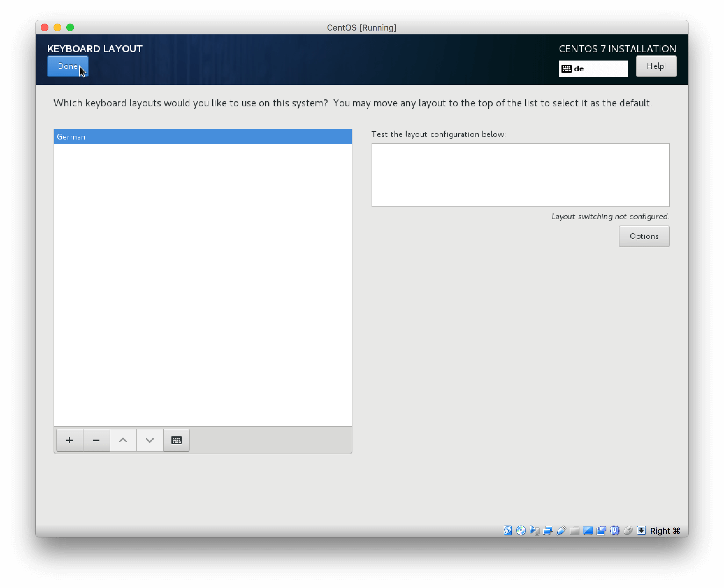The height and width of the screenshot is (588, 724).
Task: Open the Help! panel
Action: (x=656, y=66)
